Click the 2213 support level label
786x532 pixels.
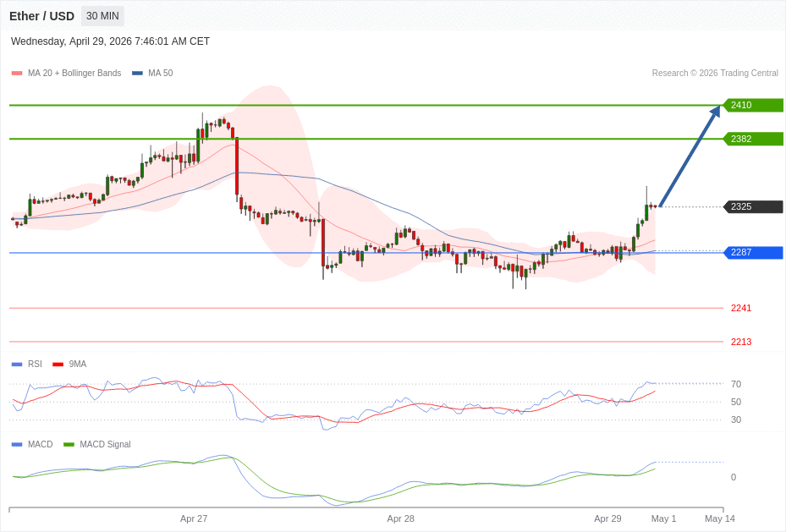click(740, 342)
